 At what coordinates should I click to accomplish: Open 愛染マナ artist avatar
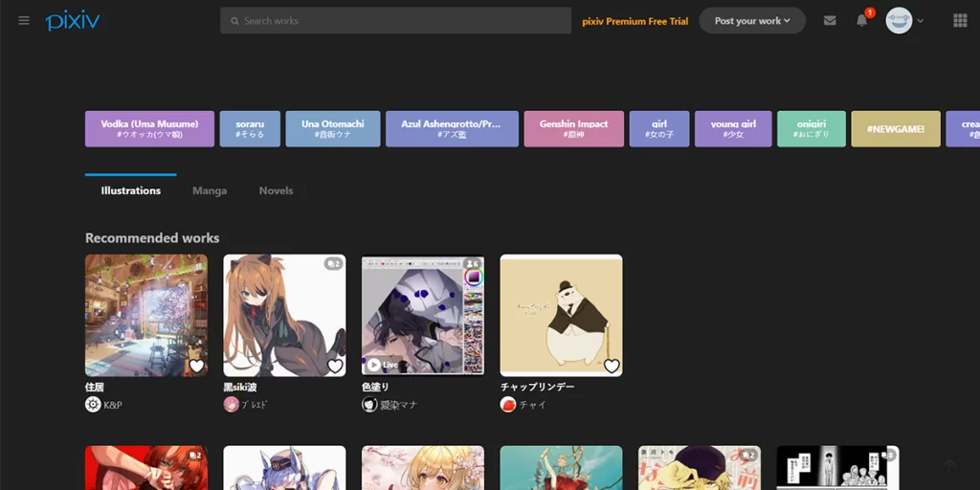(369, 405)
